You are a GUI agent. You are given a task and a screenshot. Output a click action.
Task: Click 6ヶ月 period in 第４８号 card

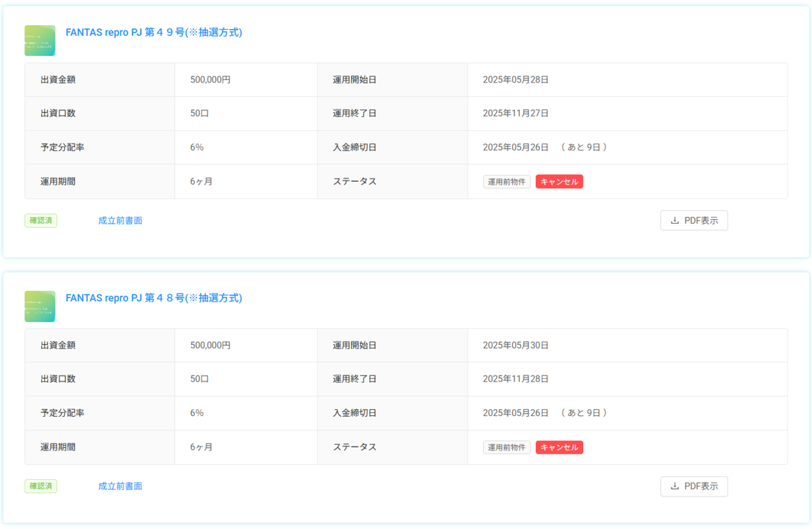202,447
